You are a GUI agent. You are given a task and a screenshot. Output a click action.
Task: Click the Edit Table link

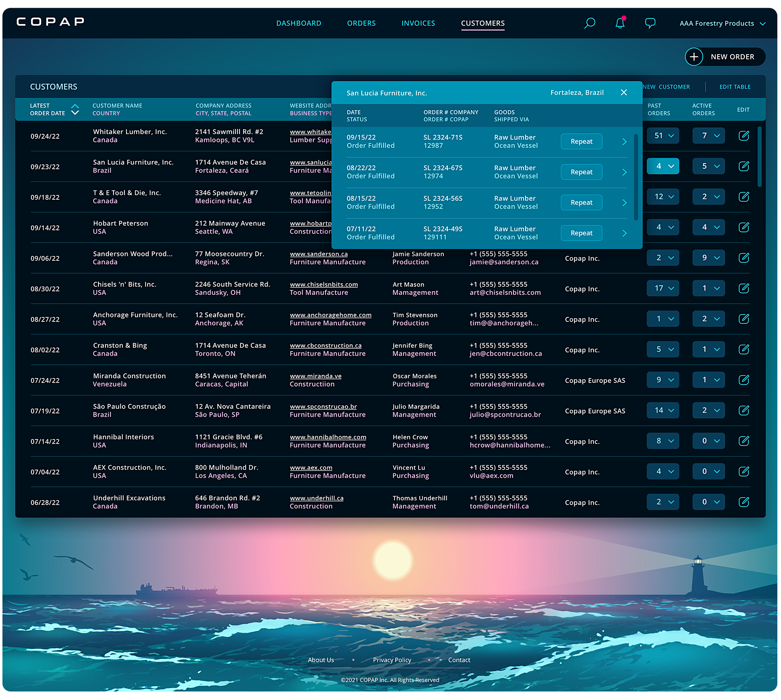click(735, 87)
